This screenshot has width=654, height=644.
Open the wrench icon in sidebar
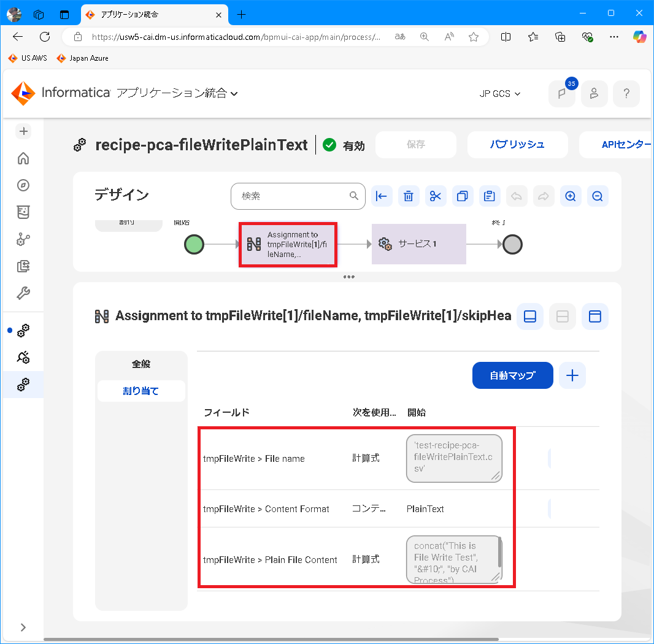pos(23,293)
